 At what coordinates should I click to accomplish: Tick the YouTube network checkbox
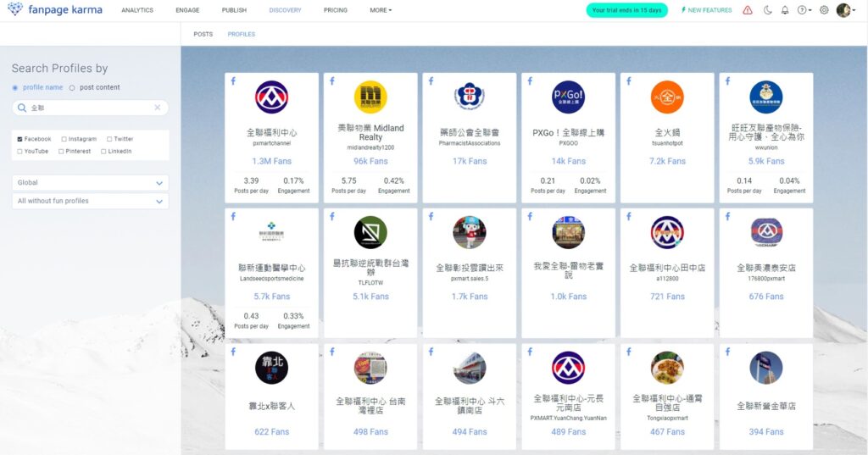19,152
